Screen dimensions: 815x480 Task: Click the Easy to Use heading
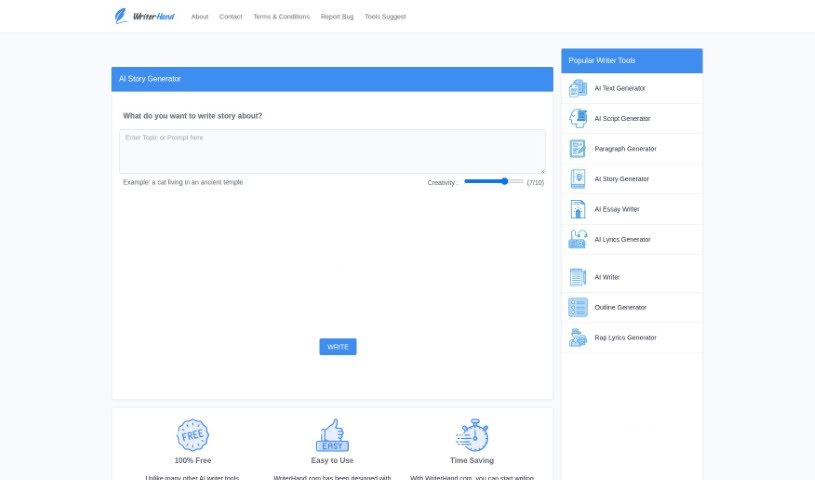click(332, 460)
